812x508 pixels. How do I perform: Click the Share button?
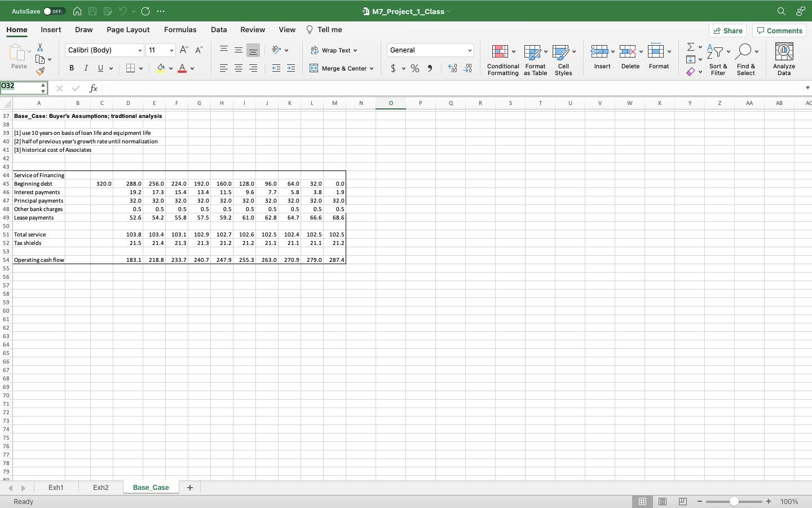click(727, 30)
